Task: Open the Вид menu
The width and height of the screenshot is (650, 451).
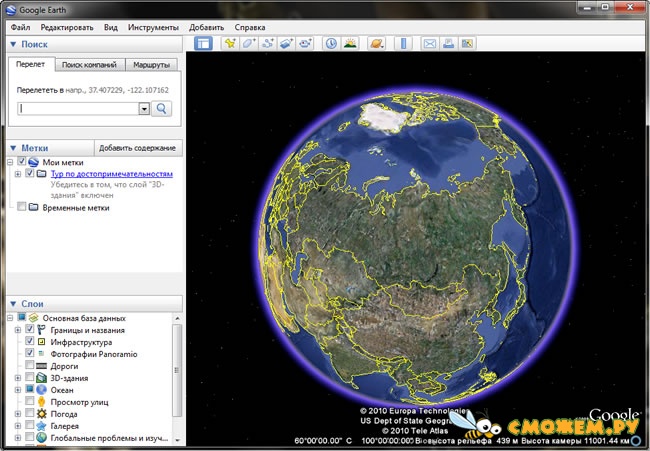Action: pos(111,27)
